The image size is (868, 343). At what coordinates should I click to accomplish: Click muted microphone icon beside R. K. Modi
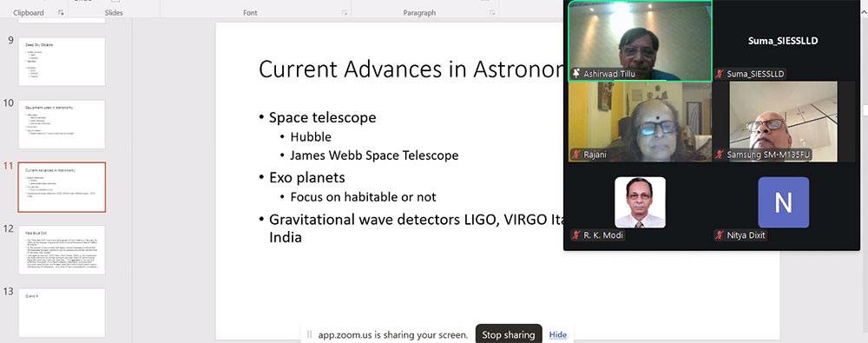click(x=576, y=235)
